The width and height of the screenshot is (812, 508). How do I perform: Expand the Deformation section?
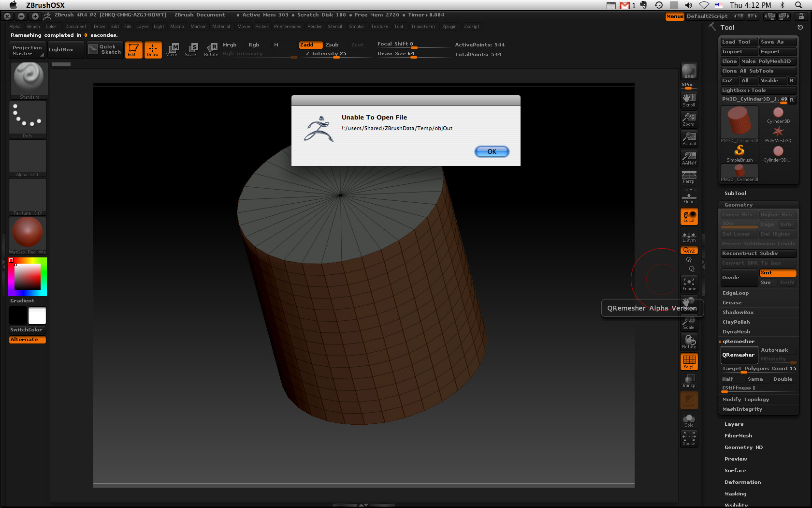pos(742,482)
